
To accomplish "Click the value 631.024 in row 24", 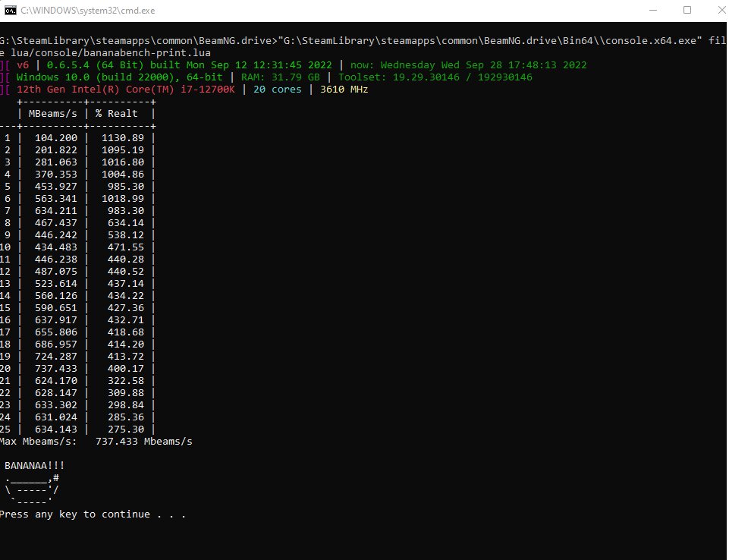I will 56,417.
